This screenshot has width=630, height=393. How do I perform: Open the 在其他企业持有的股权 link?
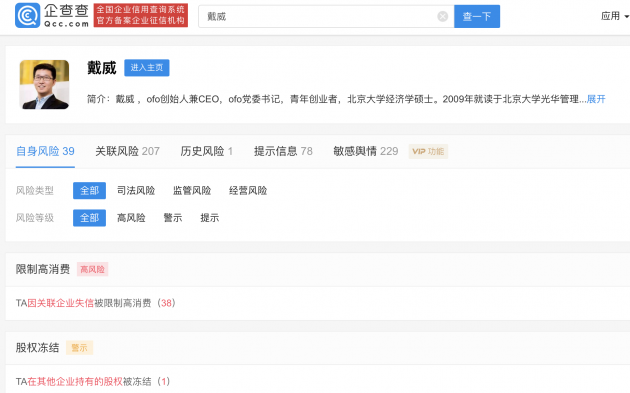(x=75, y=381)
